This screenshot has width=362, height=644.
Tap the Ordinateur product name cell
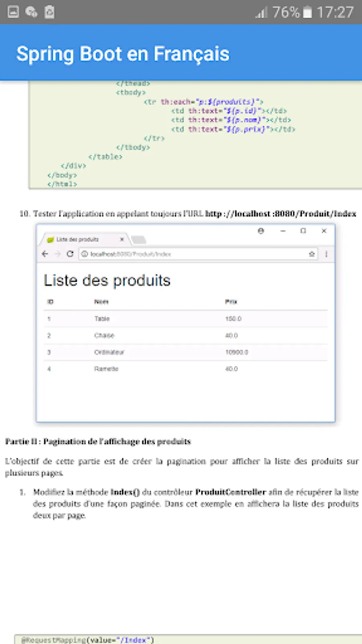(109, 352)
